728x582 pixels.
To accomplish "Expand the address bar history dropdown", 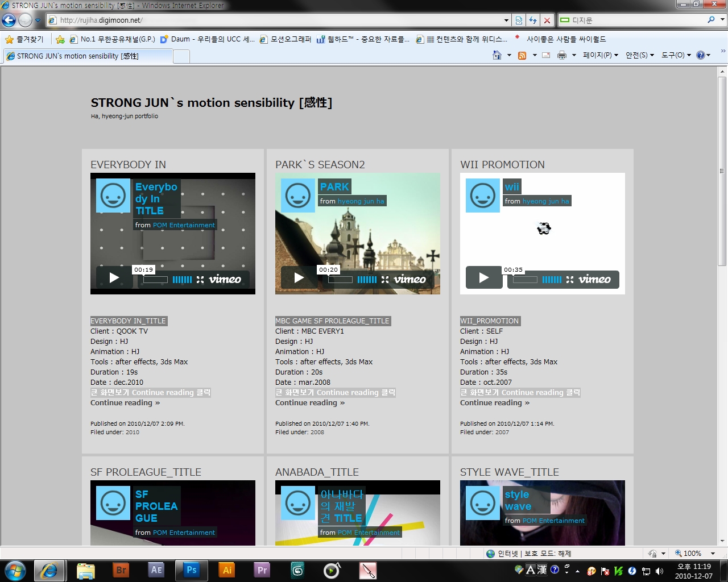I will 507,20.
